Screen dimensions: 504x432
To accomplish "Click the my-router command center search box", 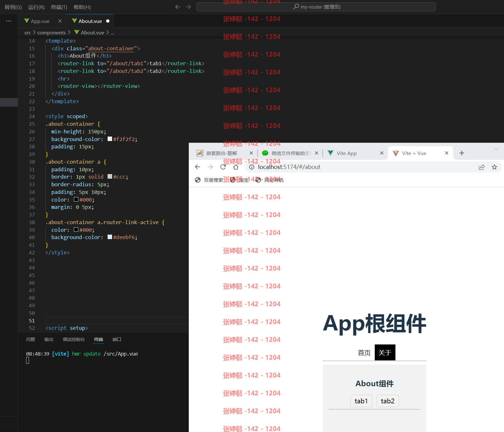I will (x=316, y=7).
